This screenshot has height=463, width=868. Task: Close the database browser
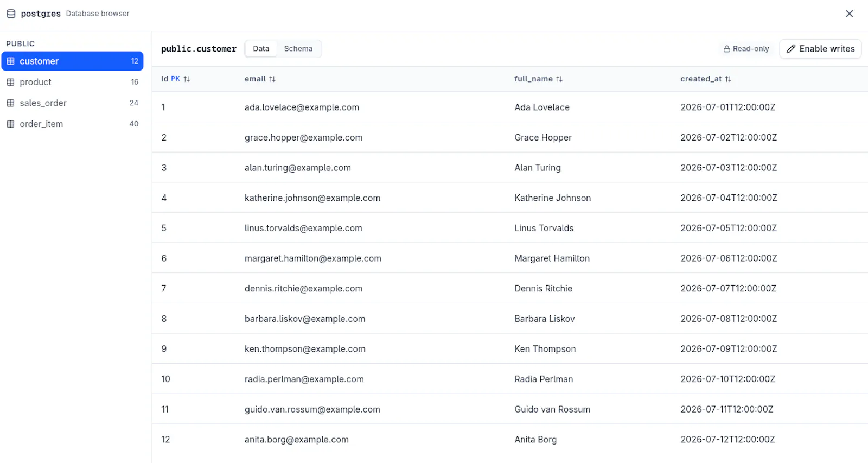pos(850,14)
